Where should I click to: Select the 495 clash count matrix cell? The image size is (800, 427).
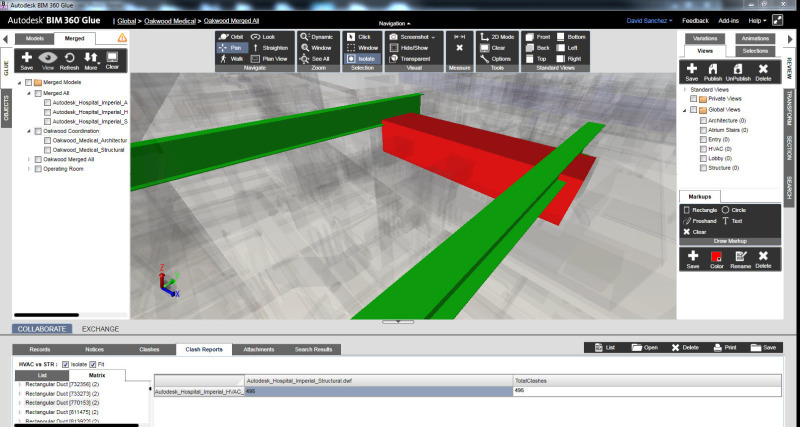coord(379,391)
